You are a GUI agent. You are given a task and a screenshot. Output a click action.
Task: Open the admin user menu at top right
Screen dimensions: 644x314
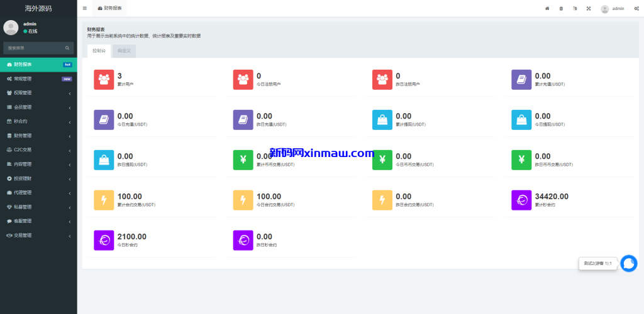pyautogui.click(x=613, y=9)
